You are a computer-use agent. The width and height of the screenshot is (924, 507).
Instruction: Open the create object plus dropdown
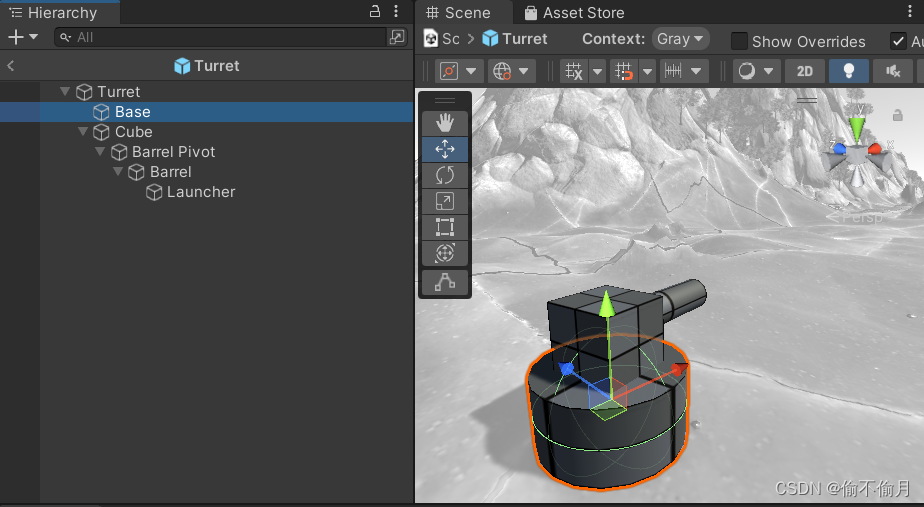point(22,37)
